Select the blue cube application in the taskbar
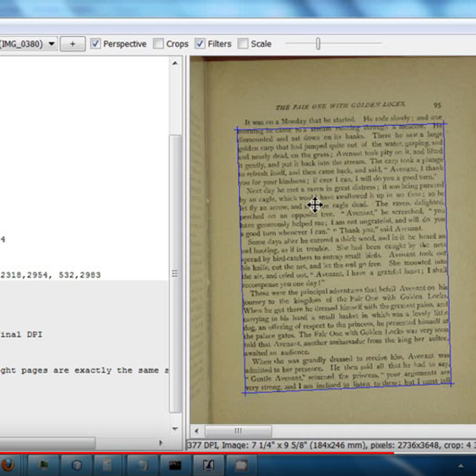Image resolution: width=476 pixels, height=476 pixels. [x=76, y=465]
